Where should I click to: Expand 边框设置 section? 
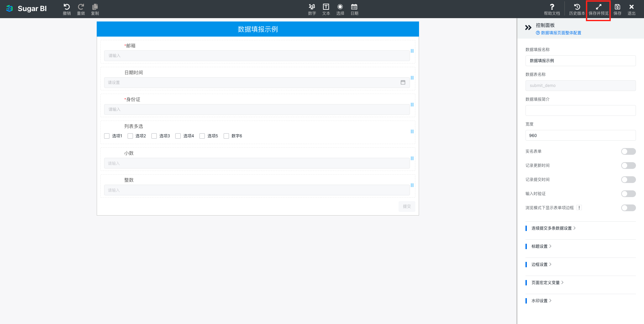coord(541,265)
